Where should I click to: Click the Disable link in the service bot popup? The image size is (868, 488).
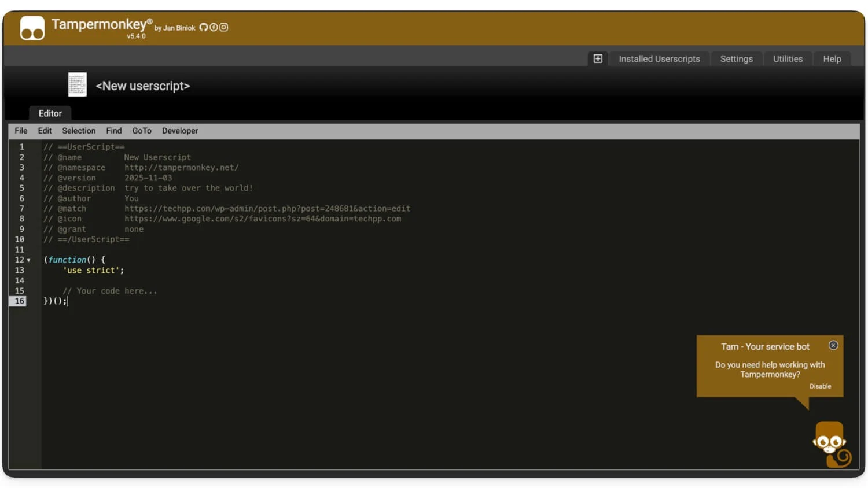tap(820, 386)
